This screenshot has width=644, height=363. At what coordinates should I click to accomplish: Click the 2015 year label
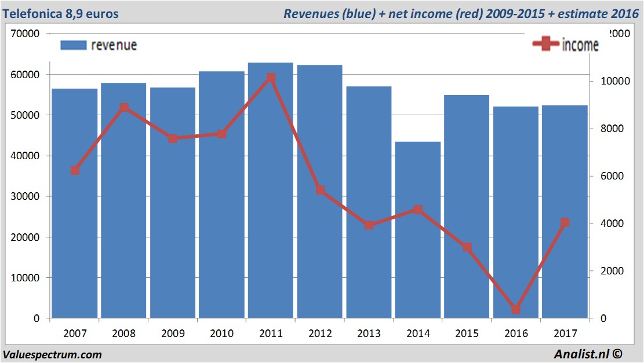(x=467, y=333)
